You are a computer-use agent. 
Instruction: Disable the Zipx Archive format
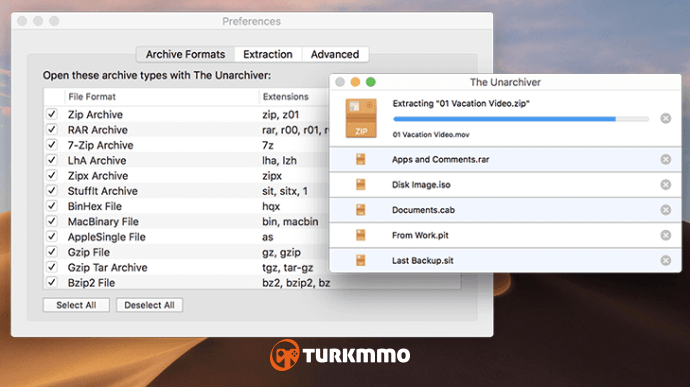pos(52,175)
